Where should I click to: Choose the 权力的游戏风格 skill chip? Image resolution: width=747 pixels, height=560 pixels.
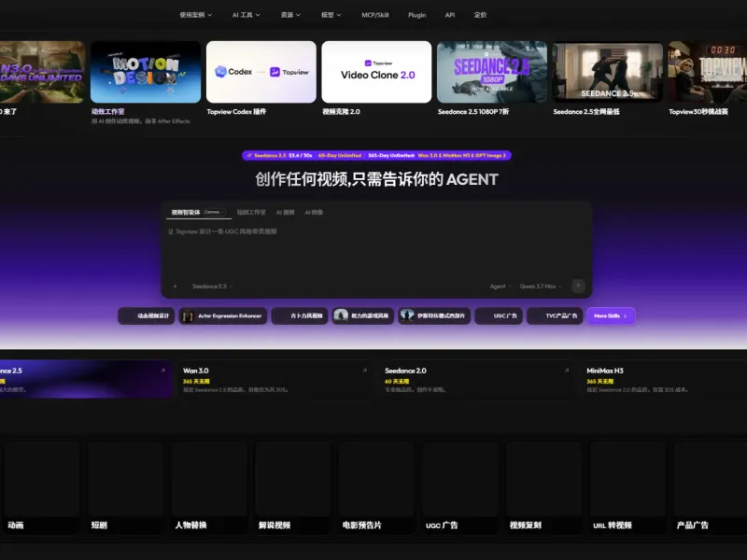[363, 315]
